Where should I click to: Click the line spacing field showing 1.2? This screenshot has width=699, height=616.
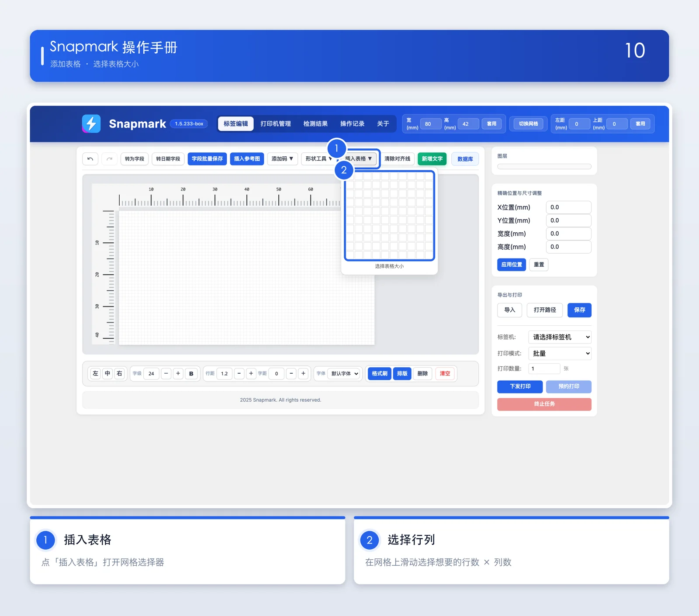click(x=225, y=374)
